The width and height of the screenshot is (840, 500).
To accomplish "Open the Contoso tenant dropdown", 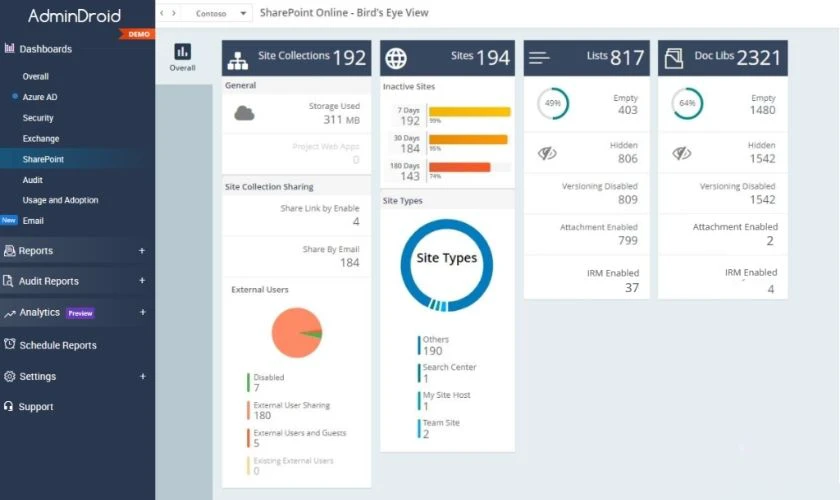I will coord(221,13).
